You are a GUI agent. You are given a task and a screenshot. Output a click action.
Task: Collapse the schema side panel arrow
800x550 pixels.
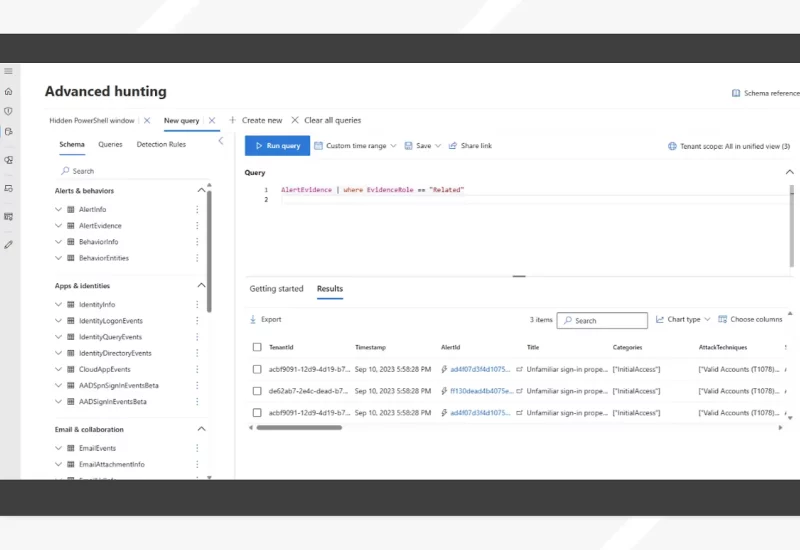point(221,141)
